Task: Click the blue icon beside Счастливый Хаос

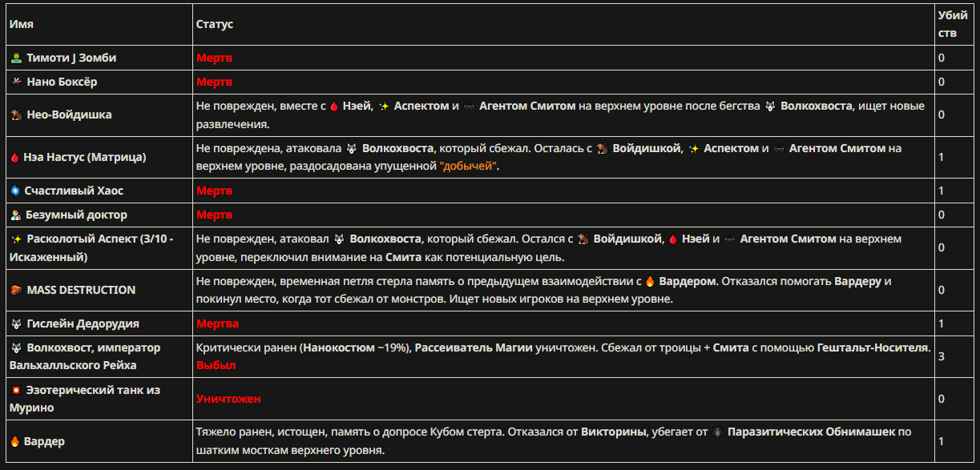Action: point(15,191)
